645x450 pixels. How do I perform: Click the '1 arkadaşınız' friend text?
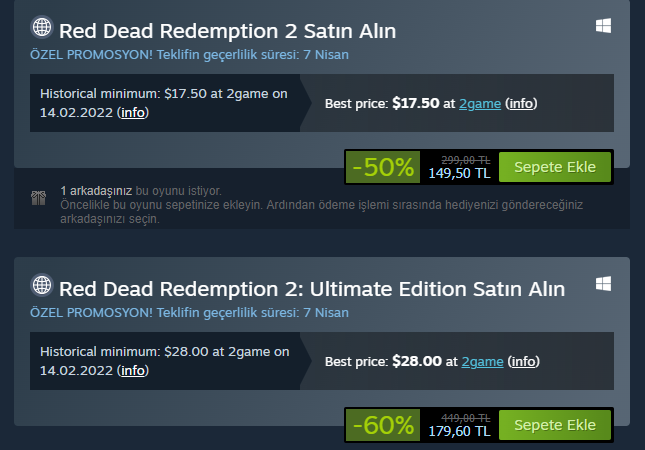pos(96,190)
